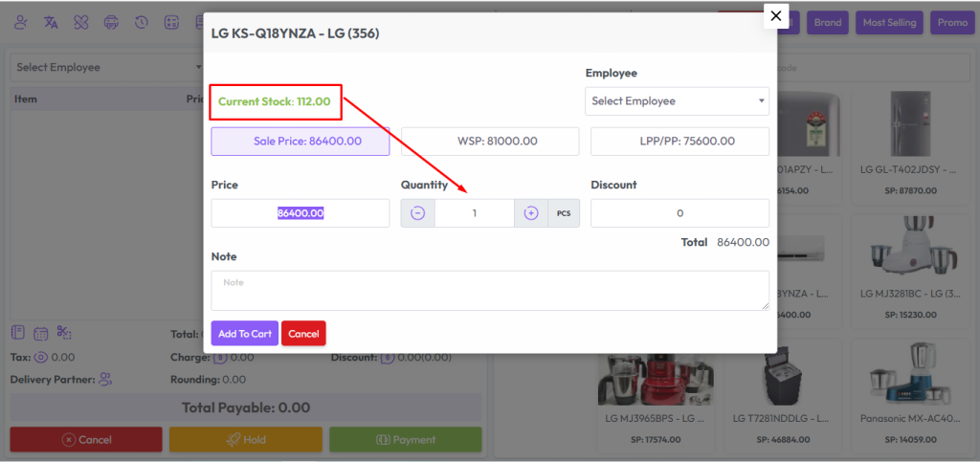
Task: Click the Total Payable: 0.00 text
Action: (246, 407)
